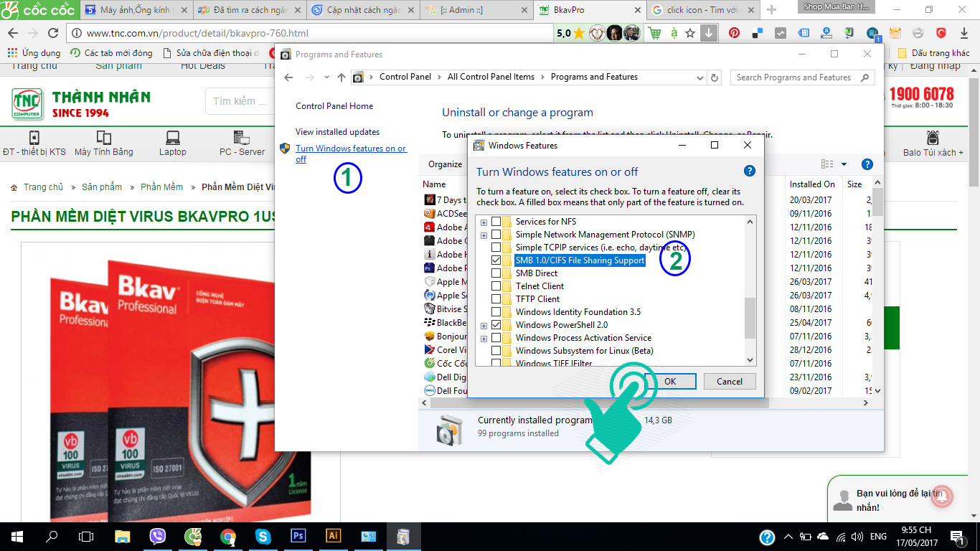Click the 'Phần Mềm' breadcrumb link on the website
Image resolution: width=980 pixels, height=551 pixels.
point(161,187)
